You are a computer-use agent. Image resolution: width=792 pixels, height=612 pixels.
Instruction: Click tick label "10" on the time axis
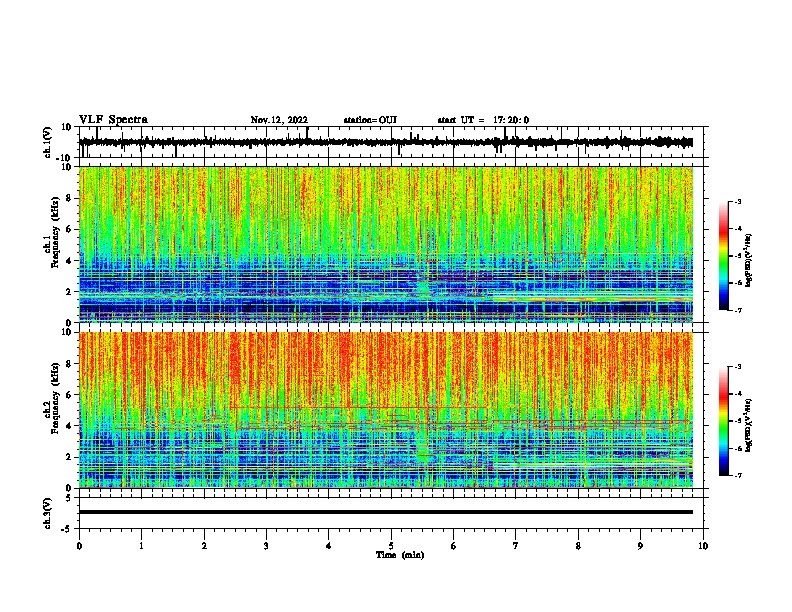[703, 546]
